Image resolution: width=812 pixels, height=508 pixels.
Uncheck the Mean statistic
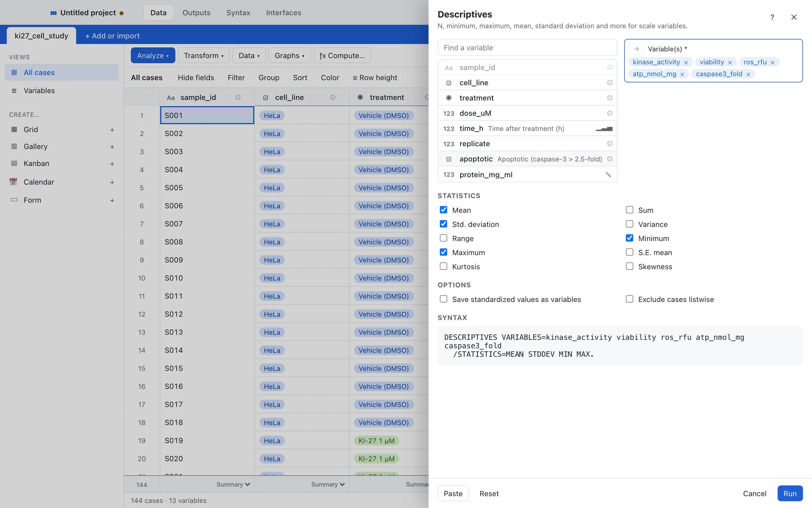tap(443, 210)
